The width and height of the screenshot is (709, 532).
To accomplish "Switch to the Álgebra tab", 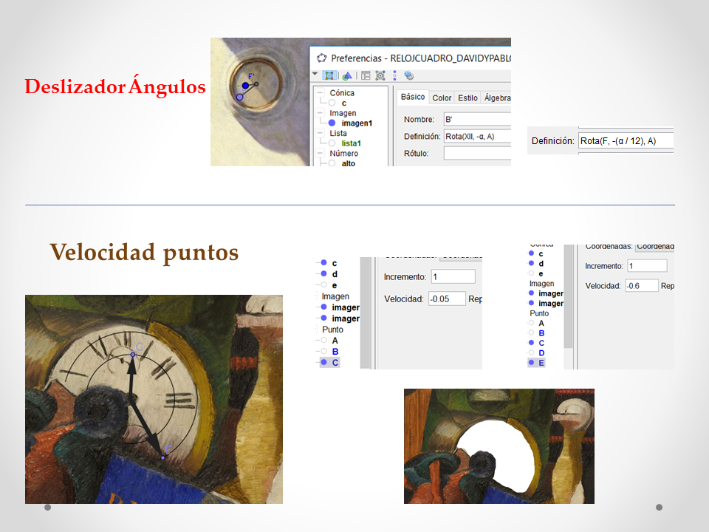I will [x=497, y=98].
